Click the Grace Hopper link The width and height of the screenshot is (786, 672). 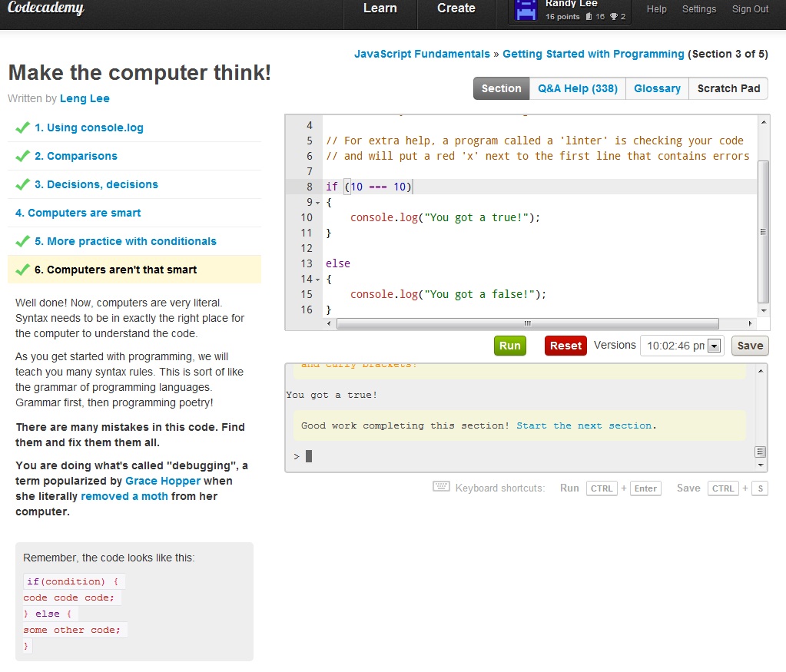coord(163,481)
